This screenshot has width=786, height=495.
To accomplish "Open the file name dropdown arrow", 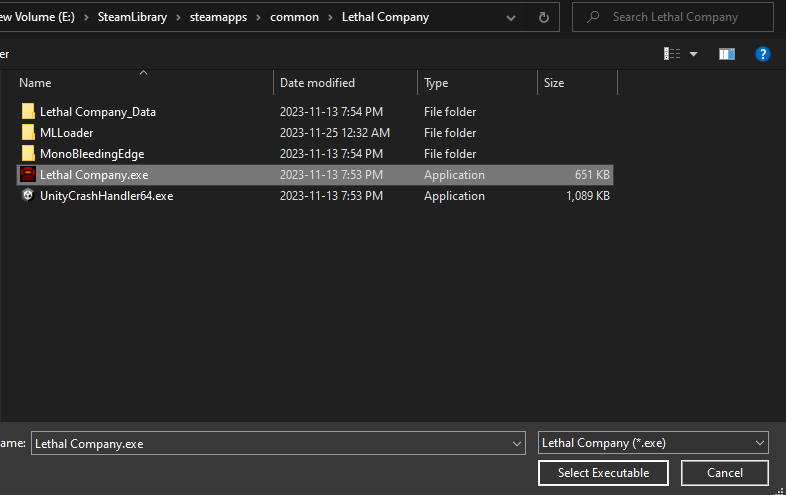I will 517,443.
